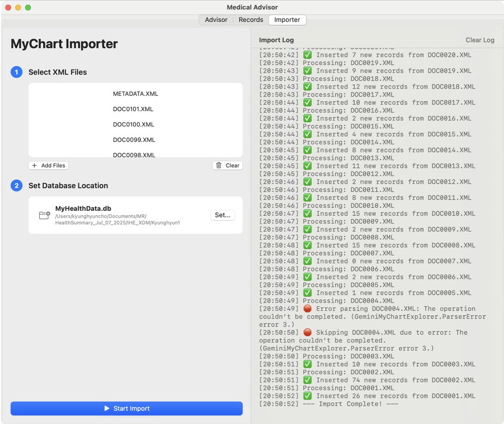Start the import process

point(126,408)
